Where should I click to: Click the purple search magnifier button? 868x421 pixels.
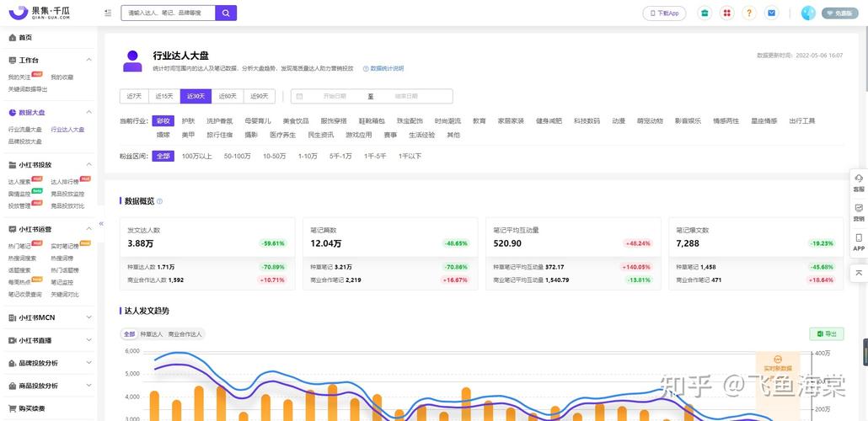click(226, 13)
